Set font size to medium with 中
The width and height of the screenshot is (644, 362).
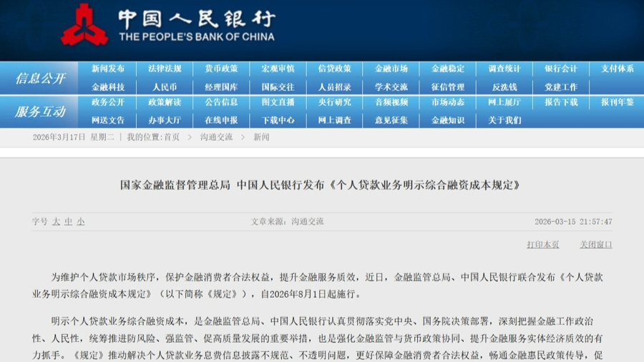coord(68,222)
